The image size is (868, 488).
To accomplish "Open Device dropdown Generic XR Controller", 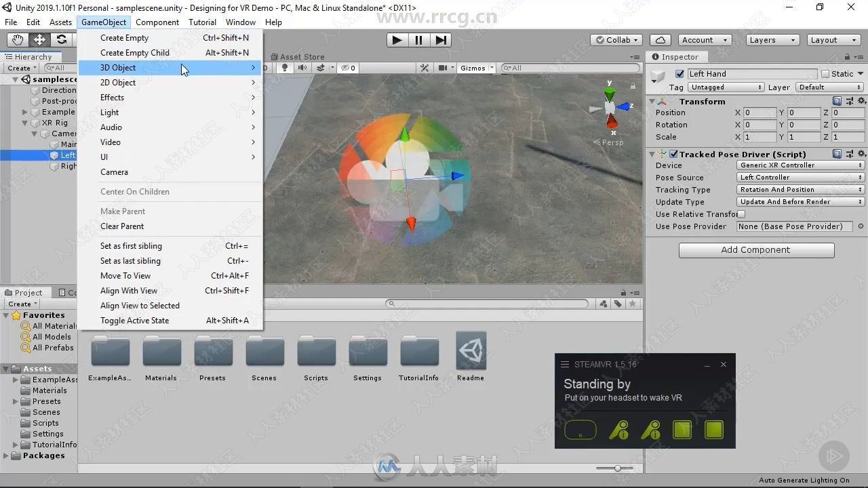I will (x=800, y=165).
